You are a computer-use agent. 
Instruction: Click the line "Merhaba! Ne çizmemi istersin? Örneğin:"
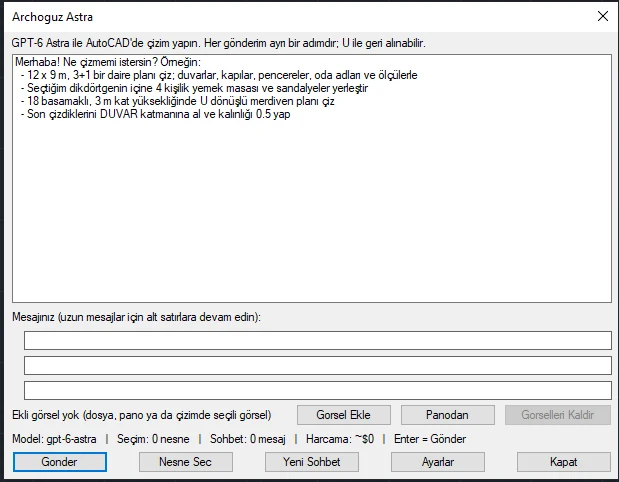pos(108,62)
